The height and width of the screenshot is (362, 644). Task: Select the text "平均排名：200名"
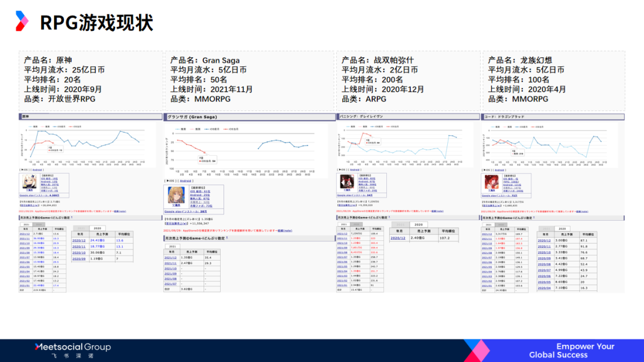[x=373, y=79]
